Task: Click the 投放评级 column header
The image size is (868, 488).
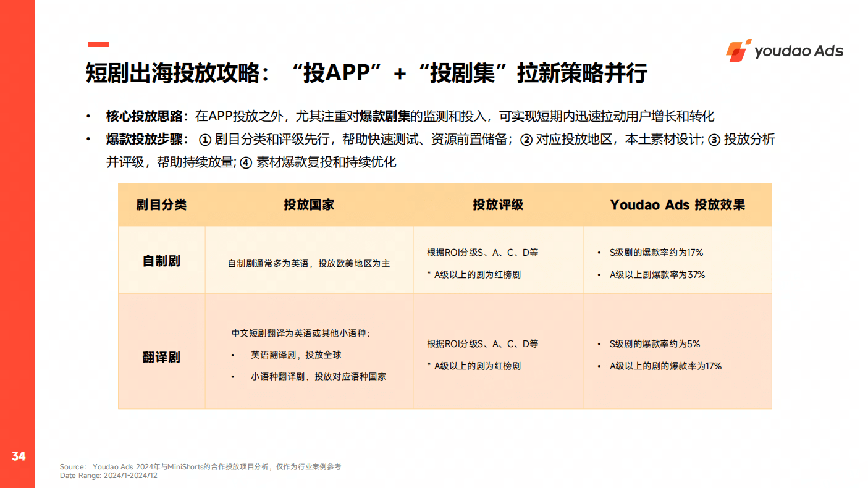Action: 498,205
